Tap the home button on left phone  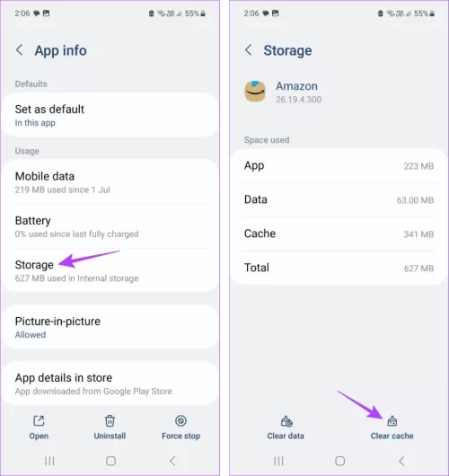pyautogui.click(x=110, y=461)
